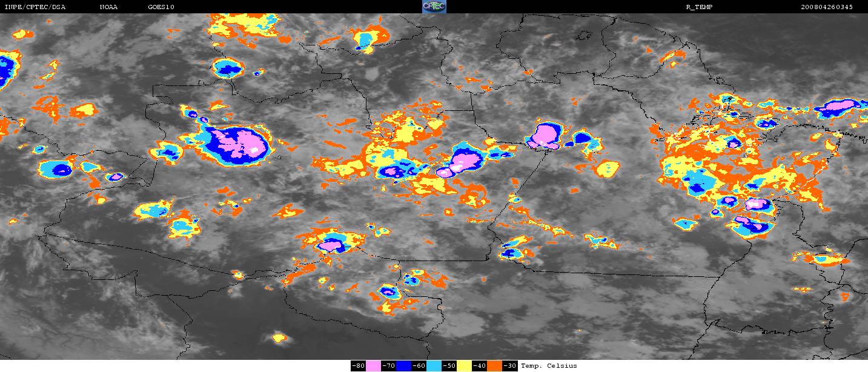This screenshot has height=372, width=868.
Task: Pick the pink legend color swatch
Action: (x=374, y=366)
